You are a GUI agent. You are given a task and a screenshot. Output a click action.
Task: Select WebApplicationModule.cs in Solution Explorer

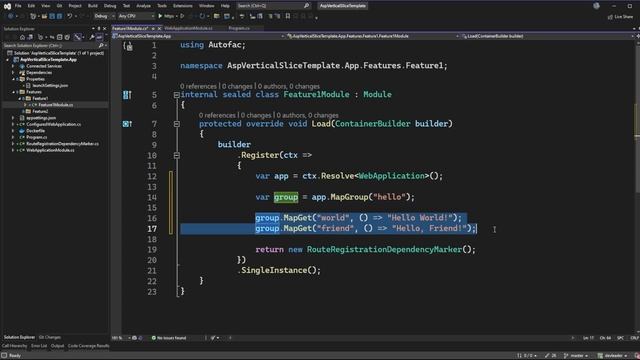coord(50,150)
